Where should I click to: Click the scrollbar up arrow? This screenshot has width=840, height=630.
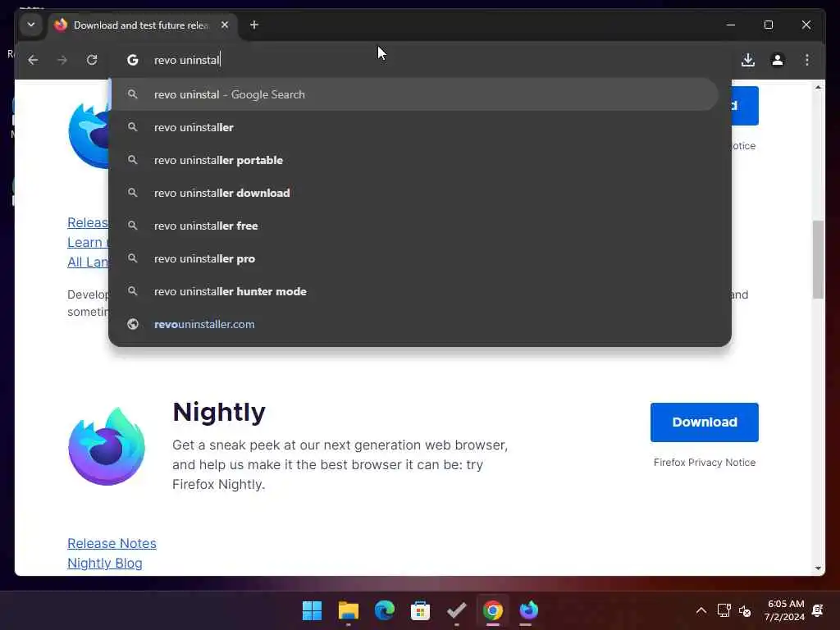pyautogui.click(x=818, y=87)
